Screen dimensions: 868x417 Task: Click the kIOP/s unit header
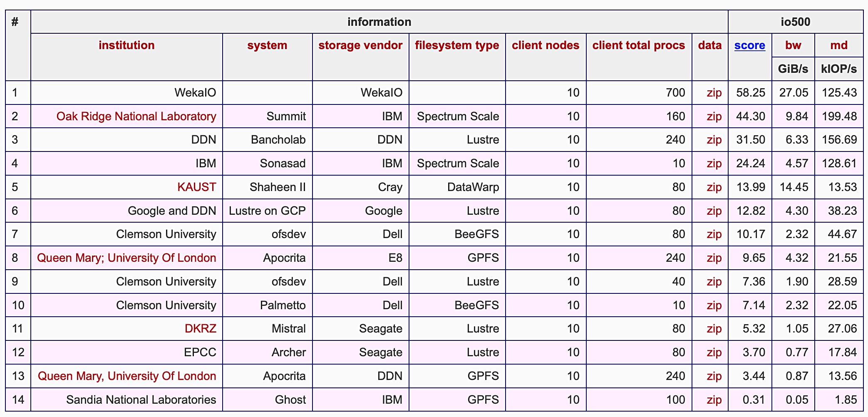point(839,69)
